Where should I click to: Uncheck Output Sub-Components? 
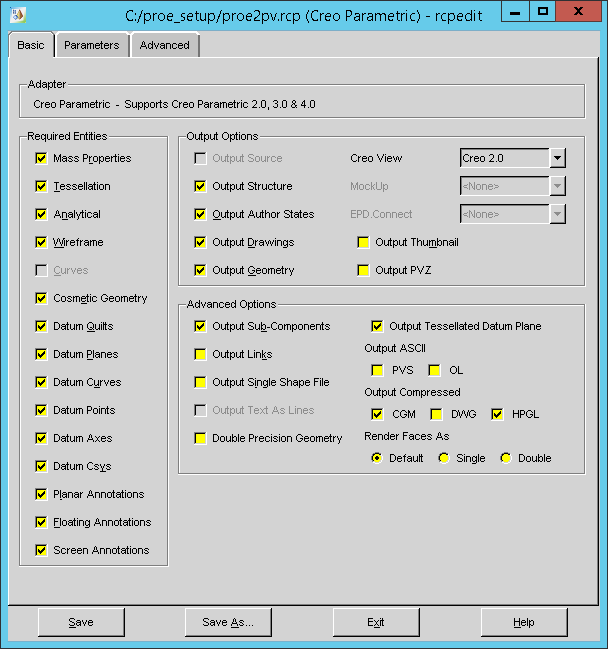coord(200,326)
